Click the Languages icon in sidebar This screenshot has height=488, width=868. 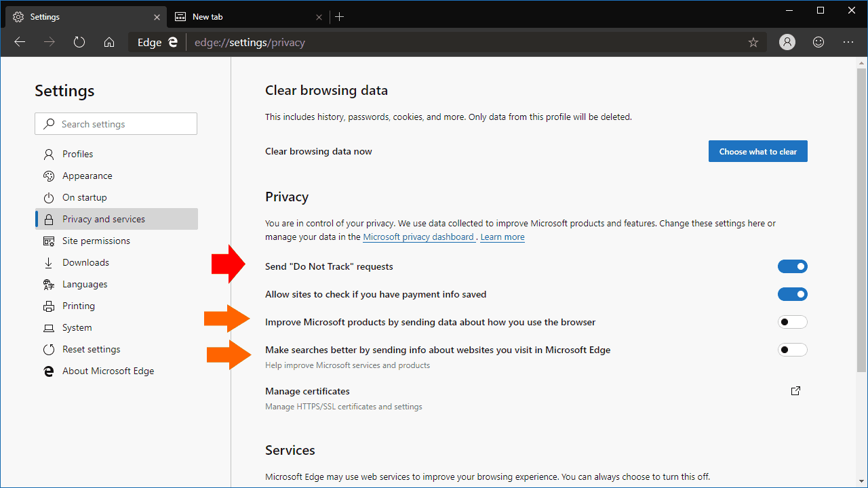[x=49, y=284]
